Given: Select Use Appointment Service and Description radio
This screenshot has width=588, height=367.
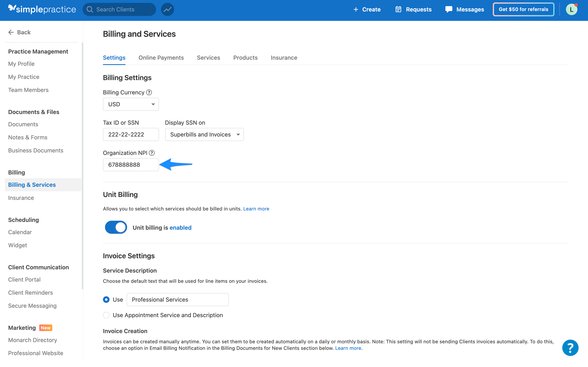Looking at the screenshot, I should (x=106, y=315).
